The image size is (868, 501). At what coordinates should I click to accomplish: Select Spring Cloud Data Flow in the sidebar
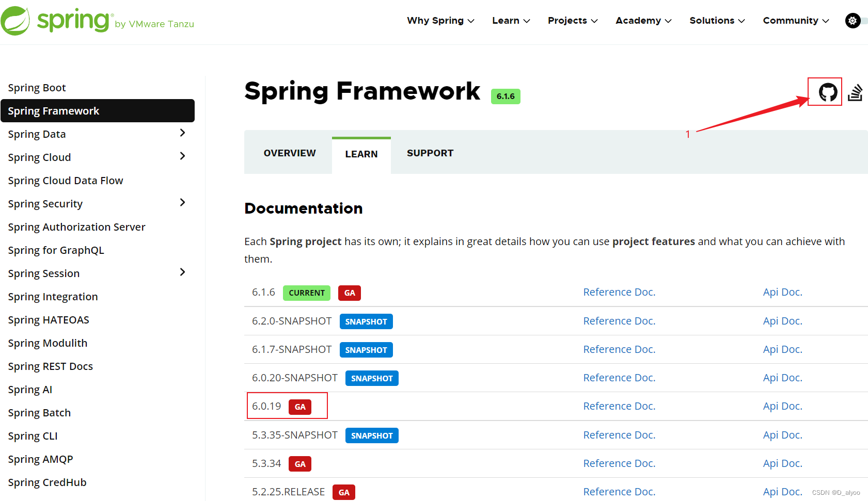pyautogui.click(x=66, y=180)
